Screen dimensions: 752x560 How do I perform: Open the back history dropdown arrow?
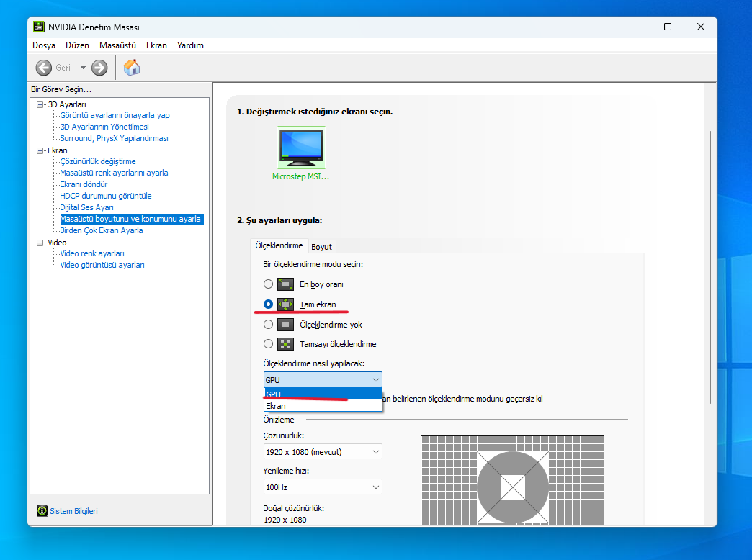click(x=83, y=68)
